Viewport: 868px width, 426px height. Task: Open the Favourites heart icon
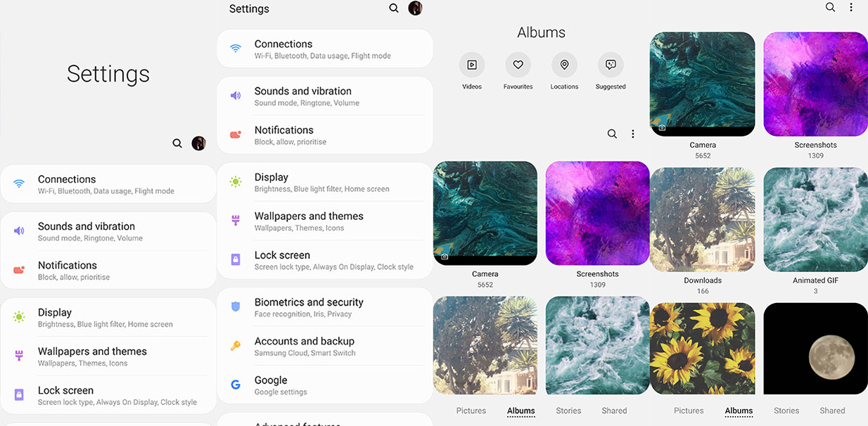tap(518, 65)
